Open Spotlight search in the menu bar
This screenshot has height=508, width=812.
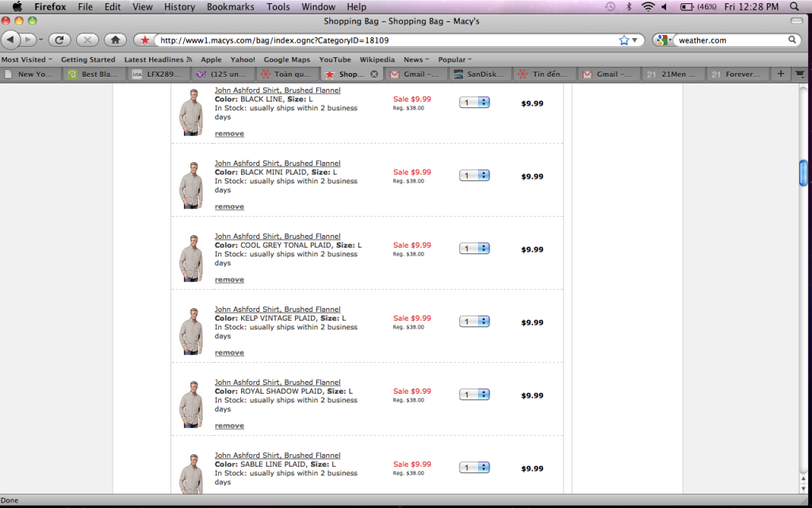click(795, 6)
